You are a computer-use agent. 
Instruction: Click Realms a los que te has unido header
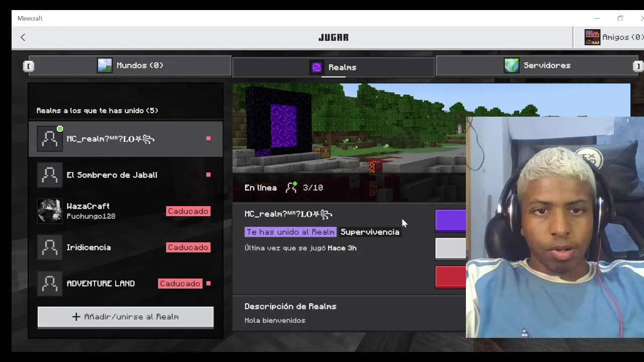97,111
